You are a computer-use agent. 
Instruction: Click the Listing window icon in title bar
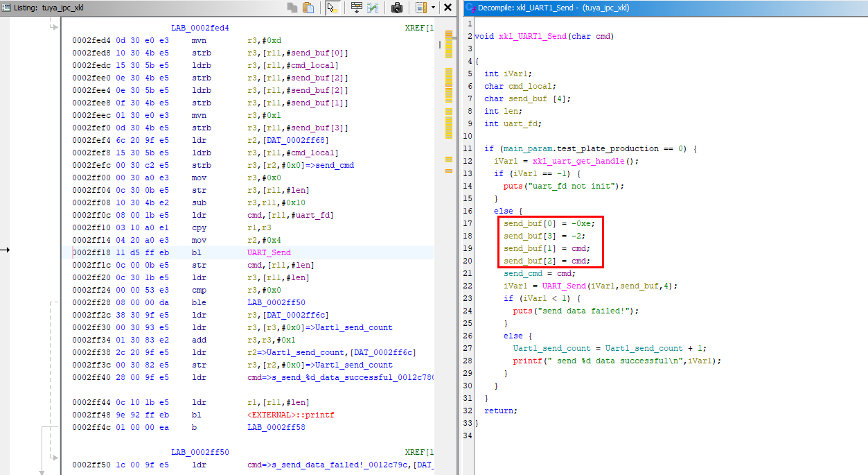tap(6, 8)
